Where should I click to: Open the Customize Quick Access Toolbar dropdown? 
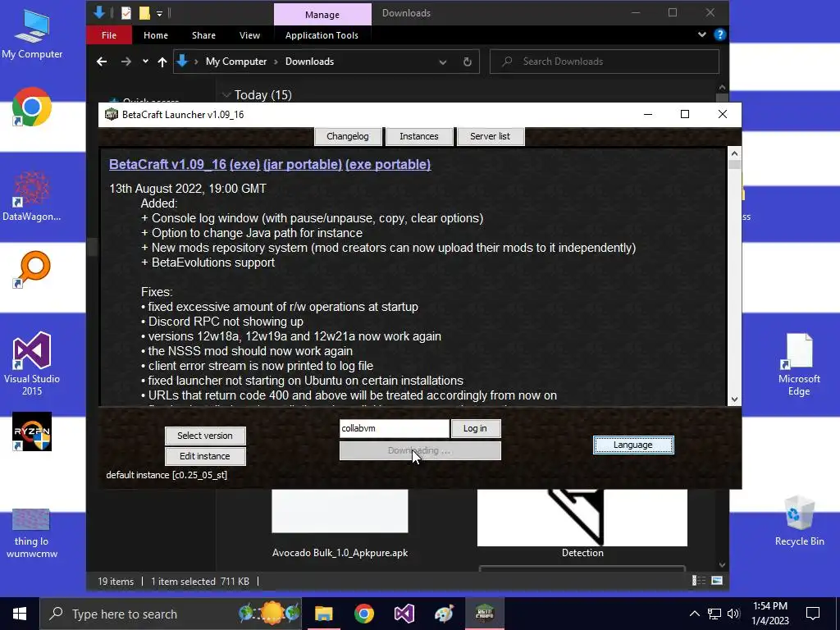pos(160,13)
